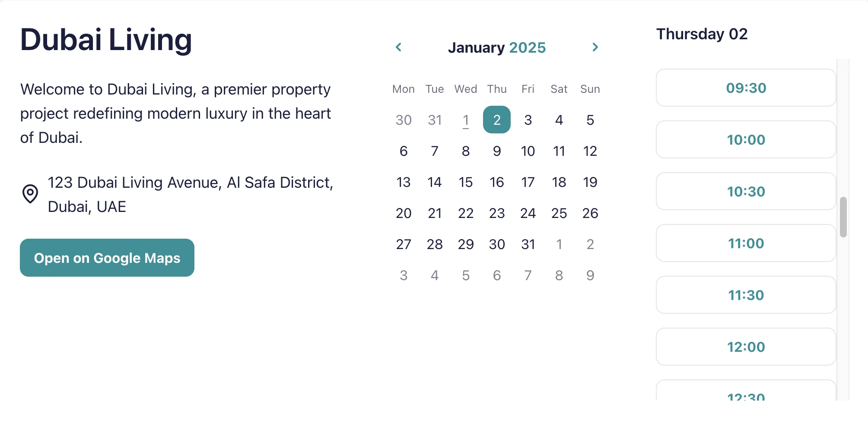Choose February 9 in last row

(590, 275)
